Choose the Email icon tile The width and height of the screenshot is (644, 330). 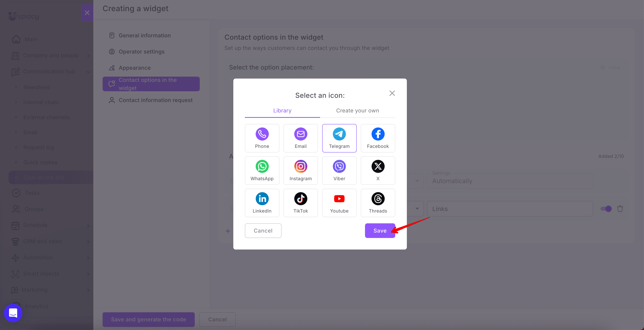point(300,138)
